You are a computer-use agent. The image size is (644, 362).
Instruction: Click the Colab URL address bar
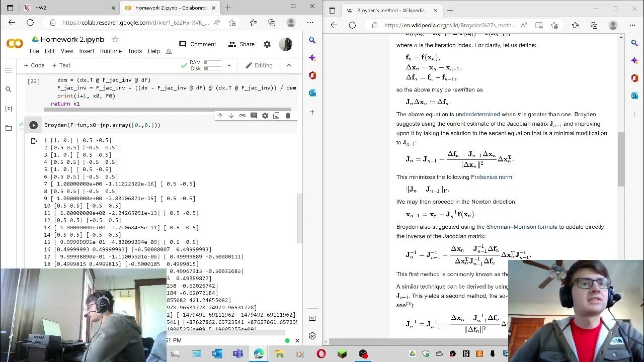[x=136, y=23]
